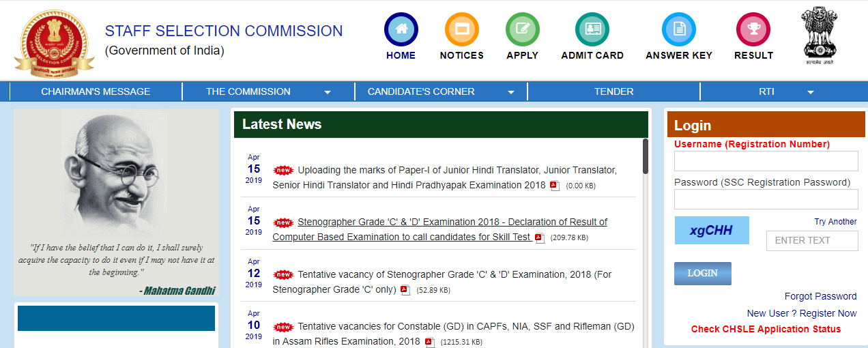This screenshot has height=348, width=868.
Task: Open the Home circular icon
Action: coord(401,29)
